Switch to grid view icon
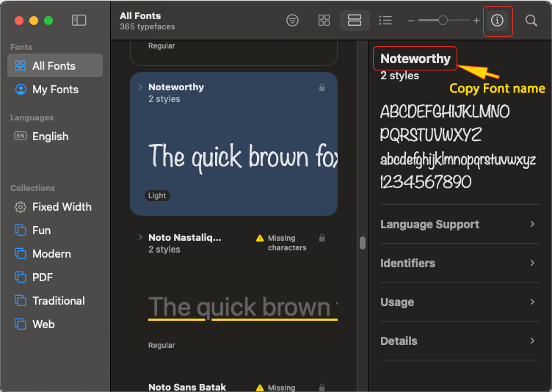Viewport: 552px width, 392px height. point(324,21)
